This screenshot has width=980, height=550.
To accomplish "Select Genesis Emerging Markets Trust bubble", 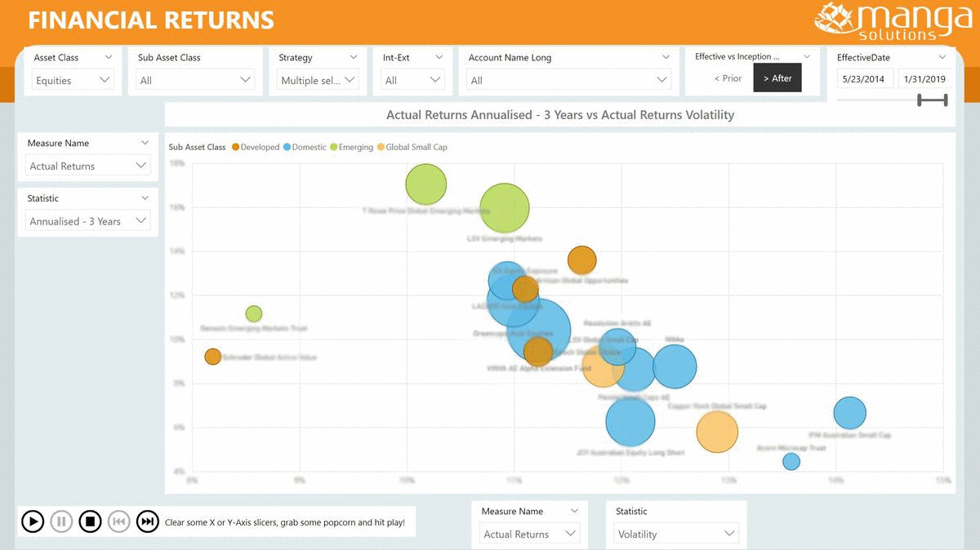I will point(254,313).
